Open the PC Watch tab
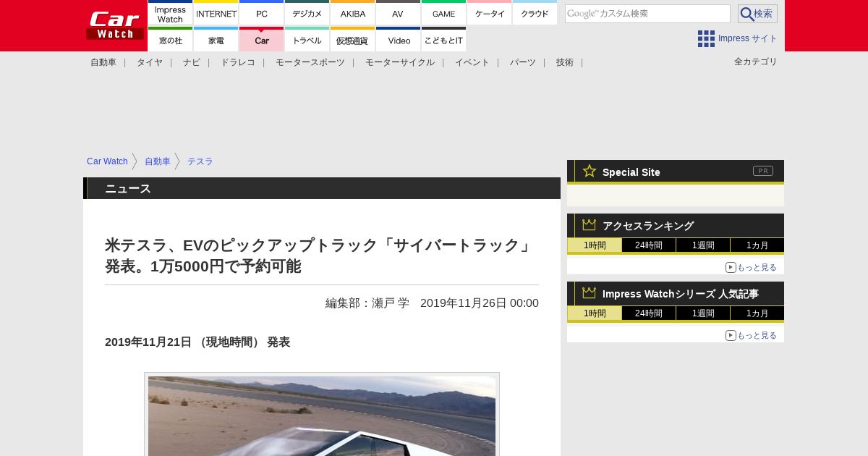 click(262, 13)
